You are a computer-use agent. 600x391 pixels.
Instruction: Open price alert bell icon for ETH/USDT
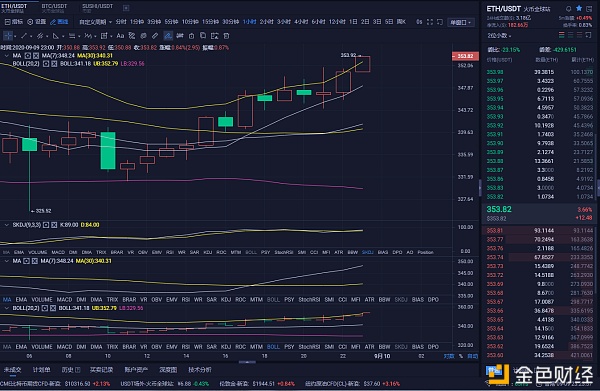click(569, 8)
